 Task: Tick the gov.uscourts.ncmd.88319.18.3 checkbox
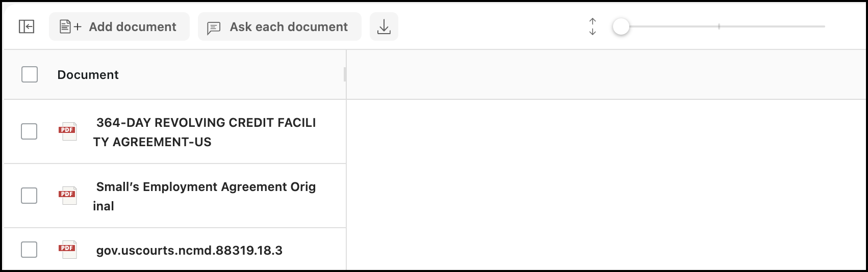coord(29,250)
